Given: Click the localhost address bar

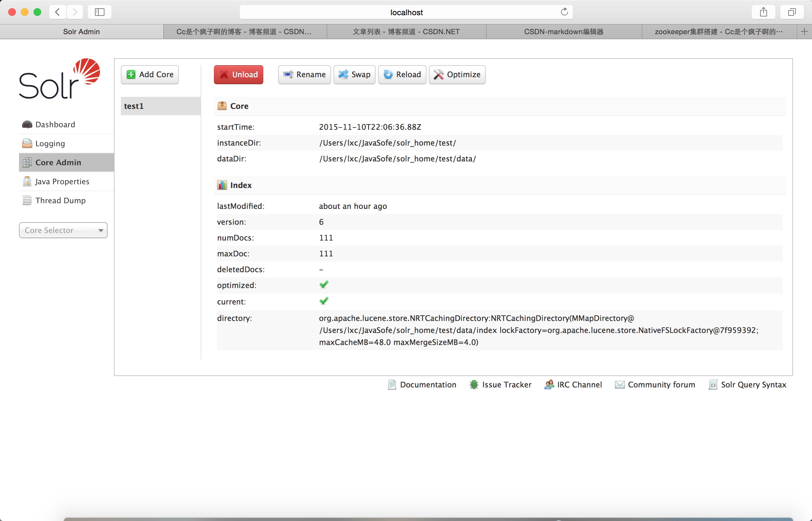Looking at the screenshot, I should (406, 12).
